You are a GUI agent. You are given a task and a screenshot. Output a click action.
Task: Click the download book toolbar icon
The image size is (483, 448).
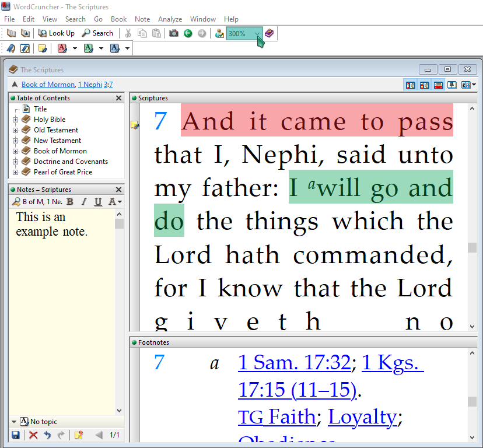(25, 33)
